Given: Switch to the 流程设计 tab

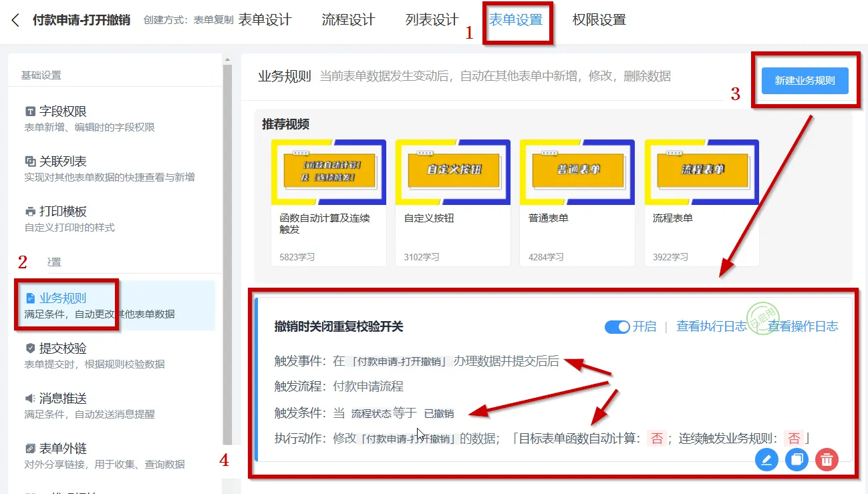Looking at the screenshot, I should tap(348, 20).
